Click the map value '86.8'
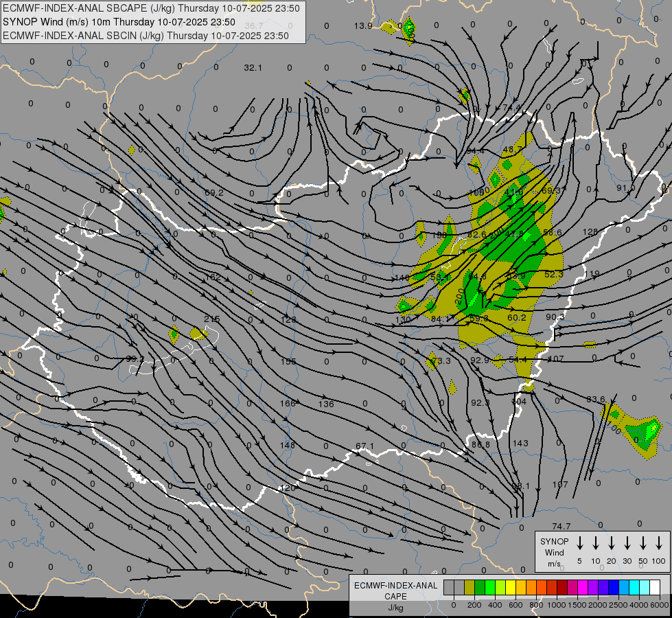Image resolution: width=672 pixels, height=618 pixels. click(x=480, y=445)
